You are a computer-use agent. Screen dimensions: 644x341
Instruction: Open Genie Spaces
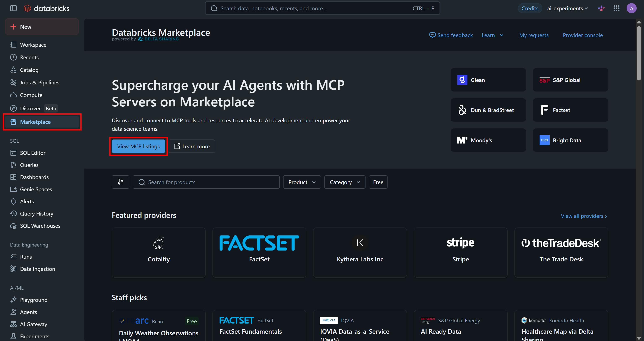(x=42, y=189)
